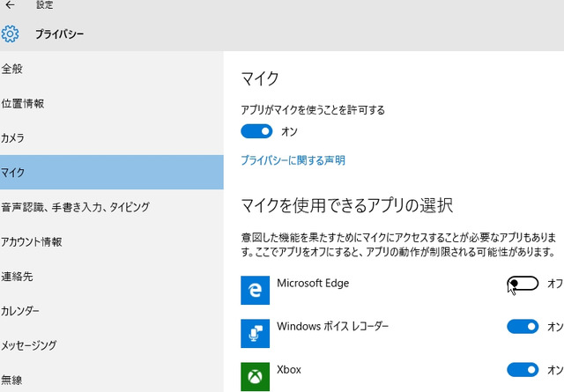Screen dimensions: 564x392
Task: Click the Windows ボイス レコーダー label
Action: pos(333,326)
